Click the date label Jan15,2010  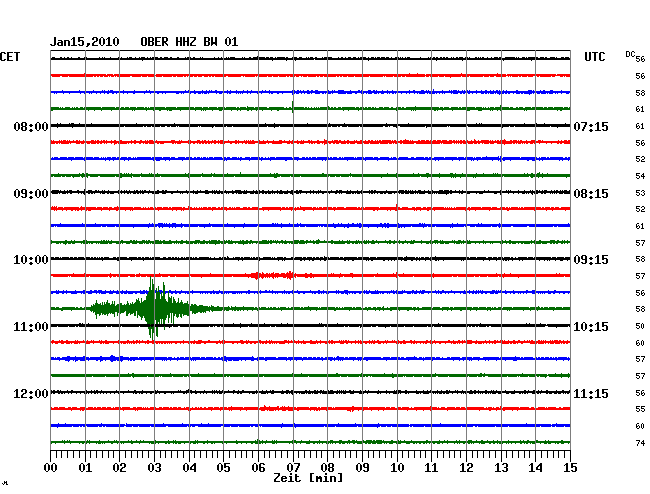coord(85,42)
